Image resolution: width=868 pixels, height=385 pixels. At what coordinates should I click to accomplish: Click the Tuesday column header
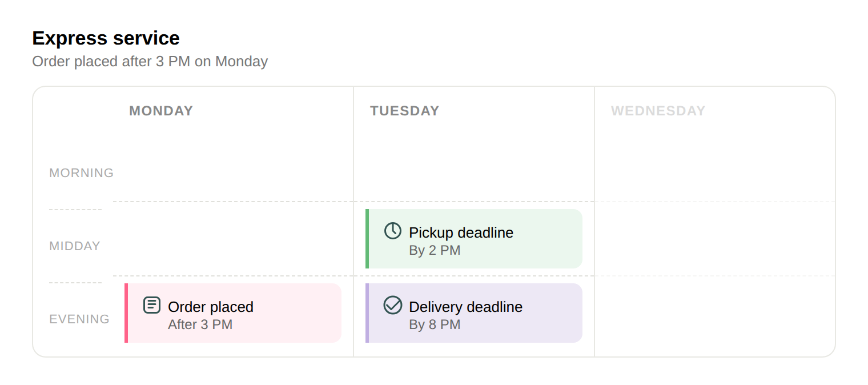point(405,111)
